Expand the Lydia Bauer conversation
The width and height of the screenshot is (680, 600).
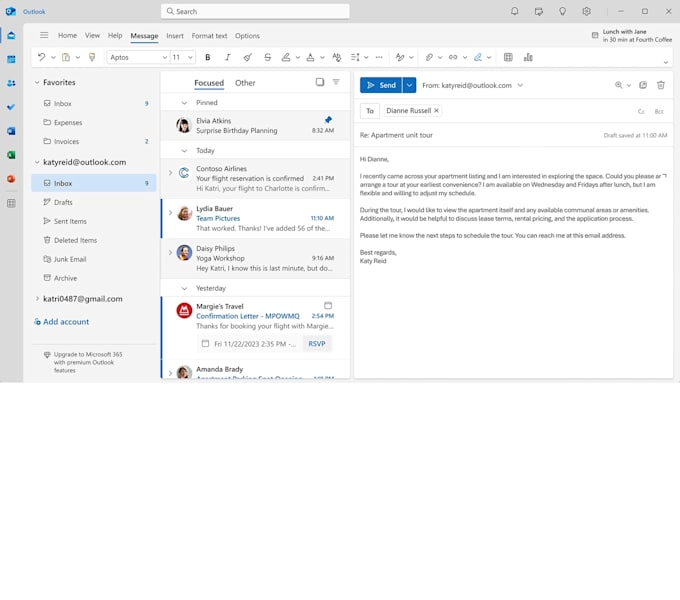click(x=170, y=212)
